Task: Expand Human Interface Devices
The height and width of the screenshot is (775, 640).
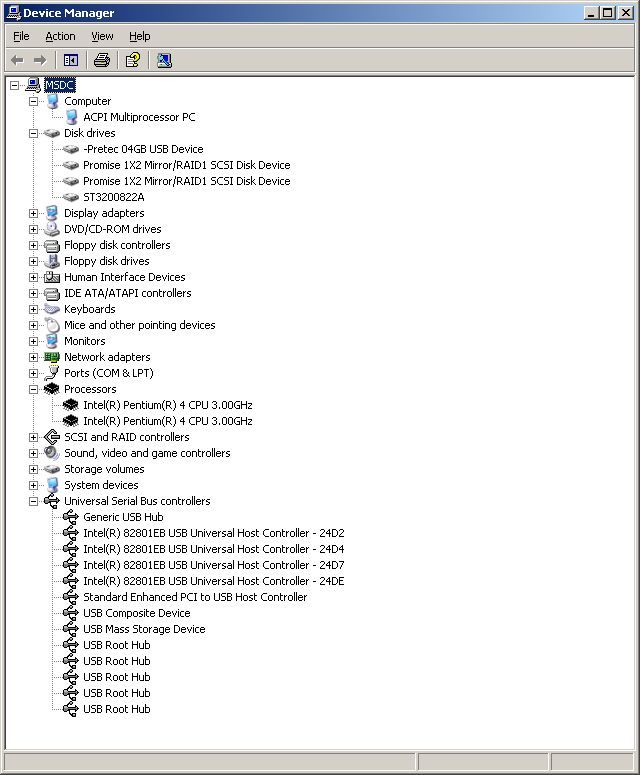Action: 33,277
